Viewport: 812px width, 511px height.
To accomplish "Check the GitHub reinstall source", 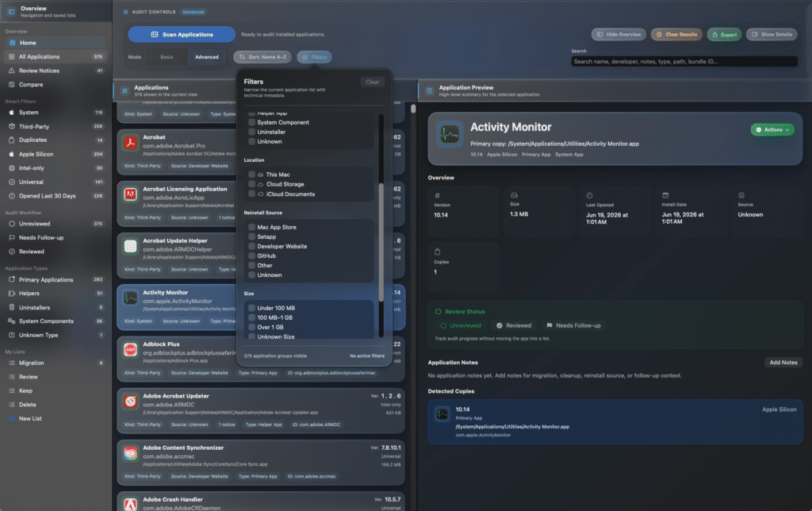I will (x=251, y=255).
